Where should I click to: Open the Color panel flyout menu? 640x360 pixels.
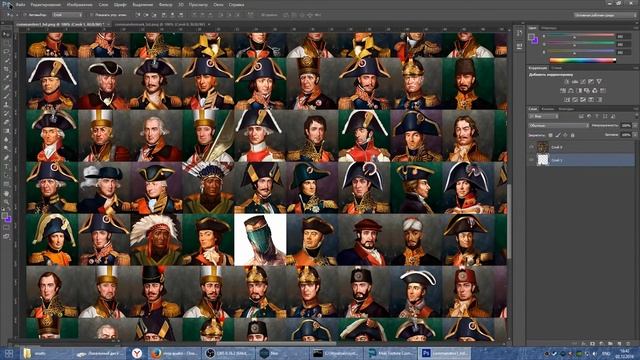point(635,28)
